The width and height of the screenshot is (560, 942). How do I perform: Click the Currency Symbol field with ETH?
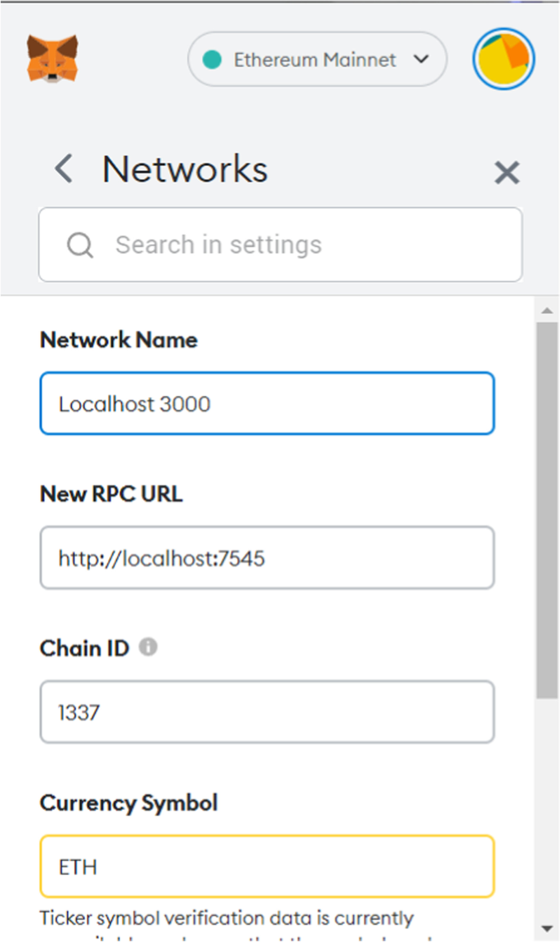pos(267,866)
